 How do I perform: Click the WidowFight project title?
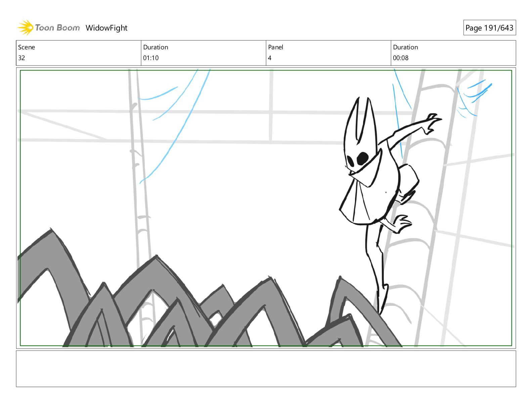(x=106, y=28)
